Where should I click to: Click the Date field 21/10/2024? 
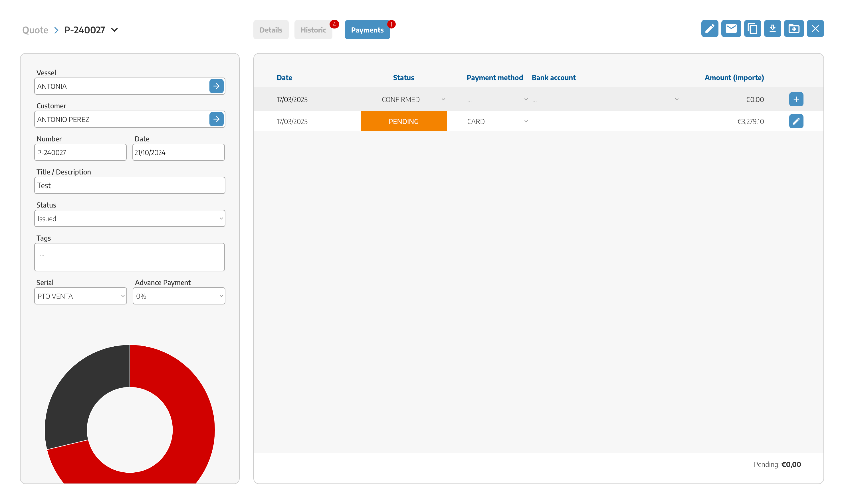(178, 152)
